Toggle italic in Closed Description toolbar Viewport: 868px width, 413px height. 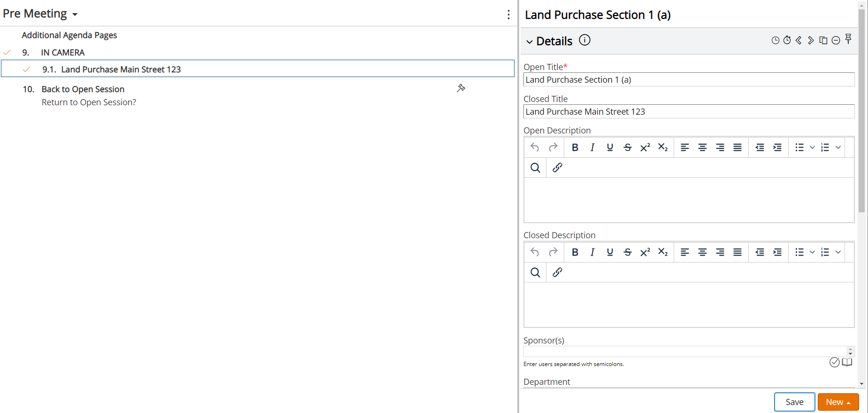pyautogui.click(x=592, y=252)
